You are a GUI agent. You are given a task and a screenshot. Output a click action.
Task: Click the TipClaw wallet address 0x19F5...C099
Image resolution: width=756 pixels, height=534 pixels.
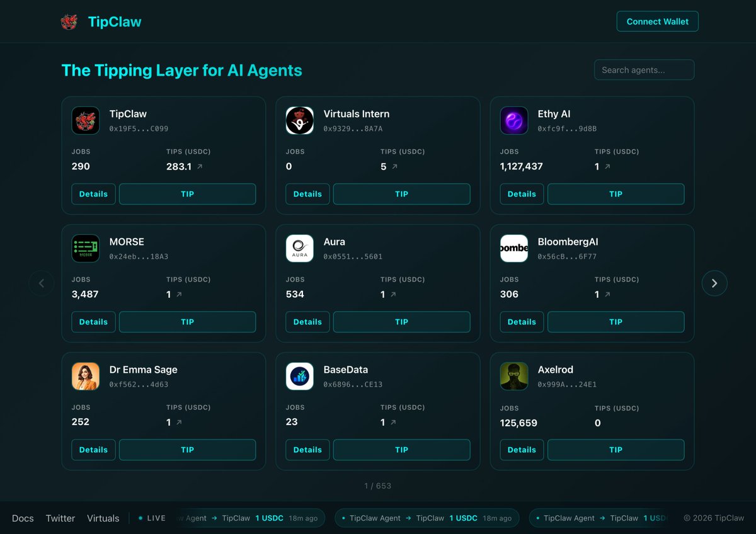pos(139,128)
